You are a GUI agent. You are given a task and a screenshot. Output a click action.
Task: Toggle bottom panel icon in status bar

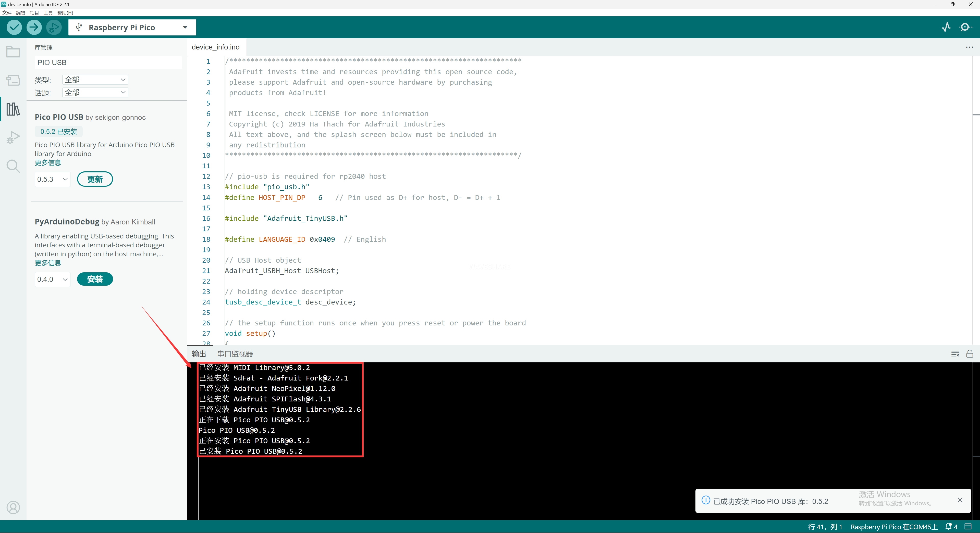(968, 527)
